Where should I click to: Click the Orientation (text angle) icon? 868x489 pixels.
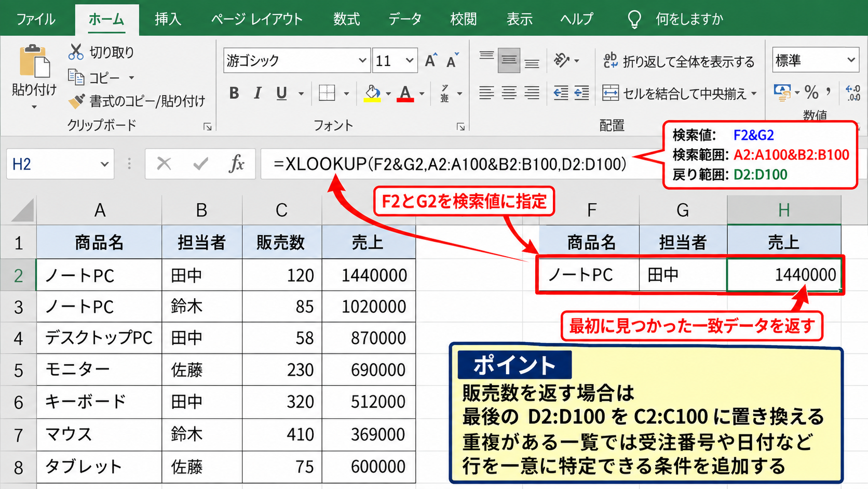click(x=562, y=60)
